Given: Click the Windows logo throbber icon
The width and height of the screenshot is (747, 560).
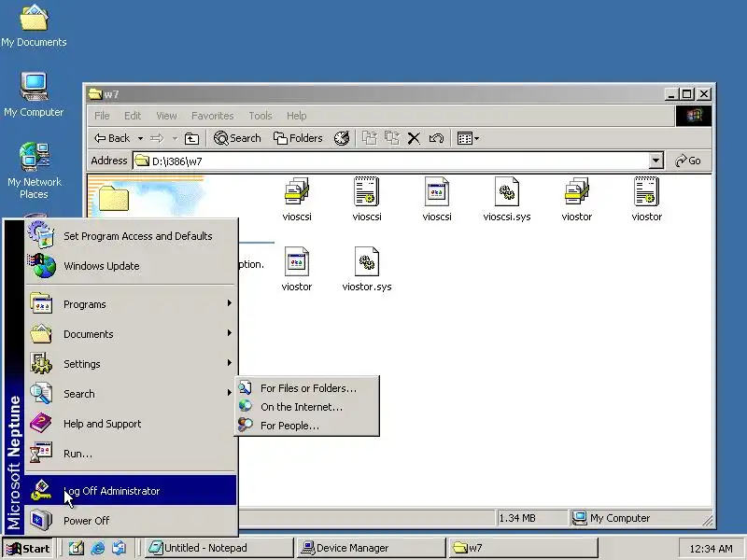Looking at the screenshot, I should point(694,116).
